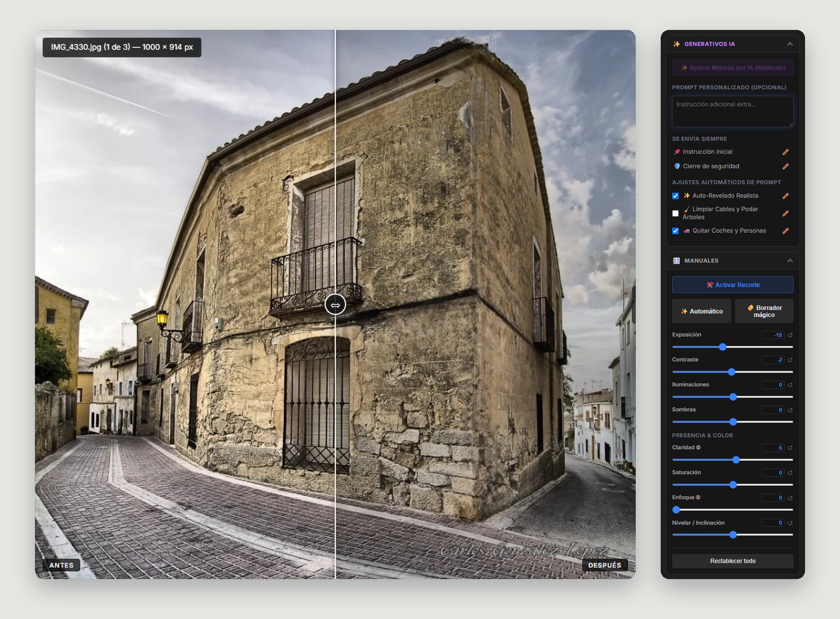Click the Claridad value field showing 6
This screenshot has width=840, height=619.
coord(773,448)
